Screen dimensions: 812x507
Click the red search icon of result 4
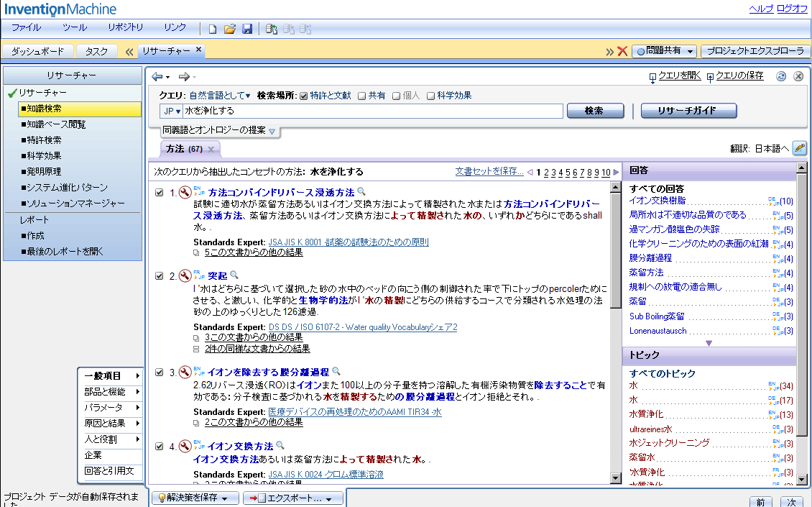(185, 447)
